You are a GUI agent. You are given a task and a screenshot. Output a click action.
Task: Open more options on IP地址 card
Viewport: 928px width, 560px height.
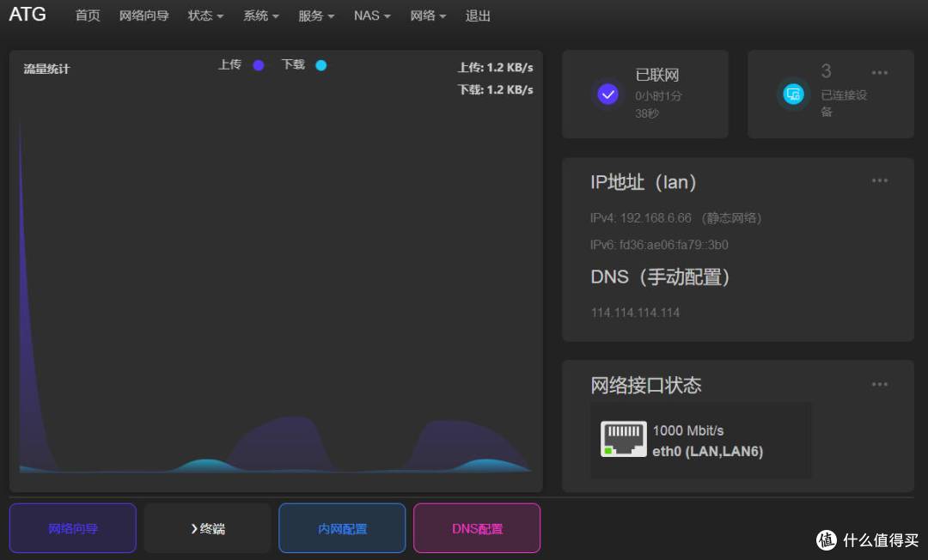880,180
